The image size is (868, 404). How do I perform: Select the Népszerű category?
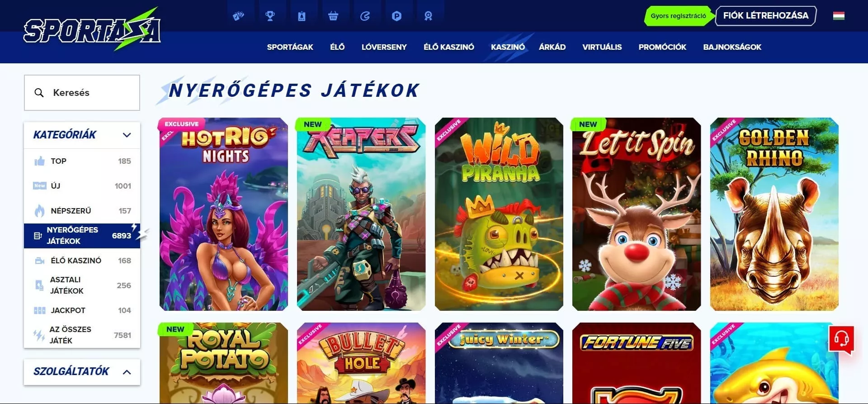(82, 211)
